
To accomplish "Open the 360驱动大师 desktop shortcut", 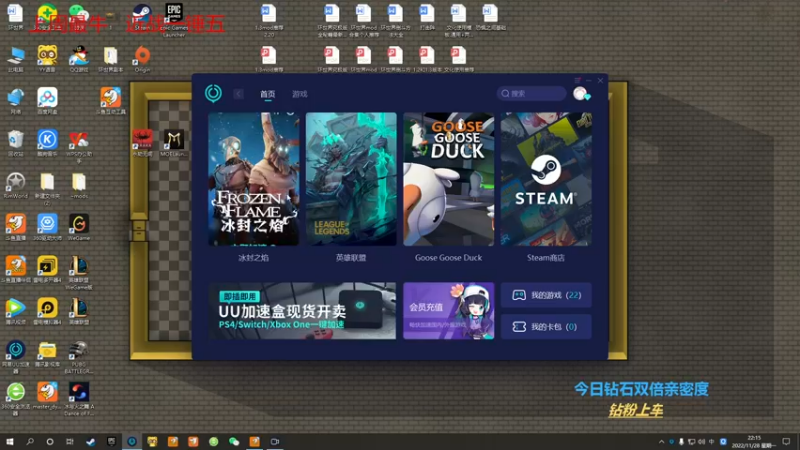I will coord(47,227).
